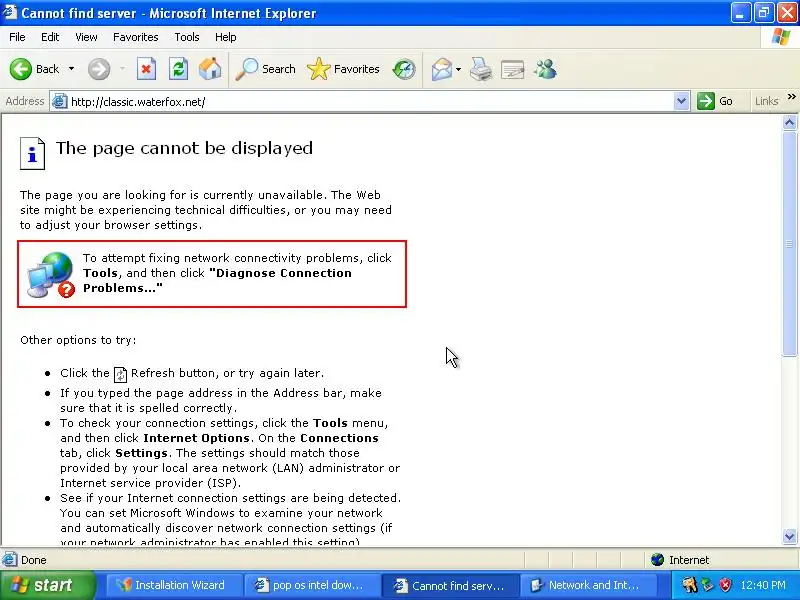Print the page using the printer icon
800x600 pixels.
point(481,69)
